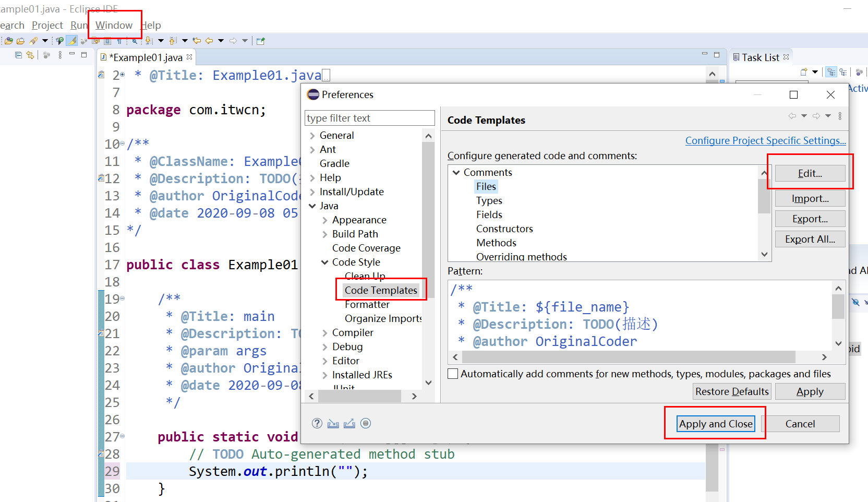Click the Import... button
The height and width of the screenshot is (502, 868).
pyautogui.click(x=810, y=198)
